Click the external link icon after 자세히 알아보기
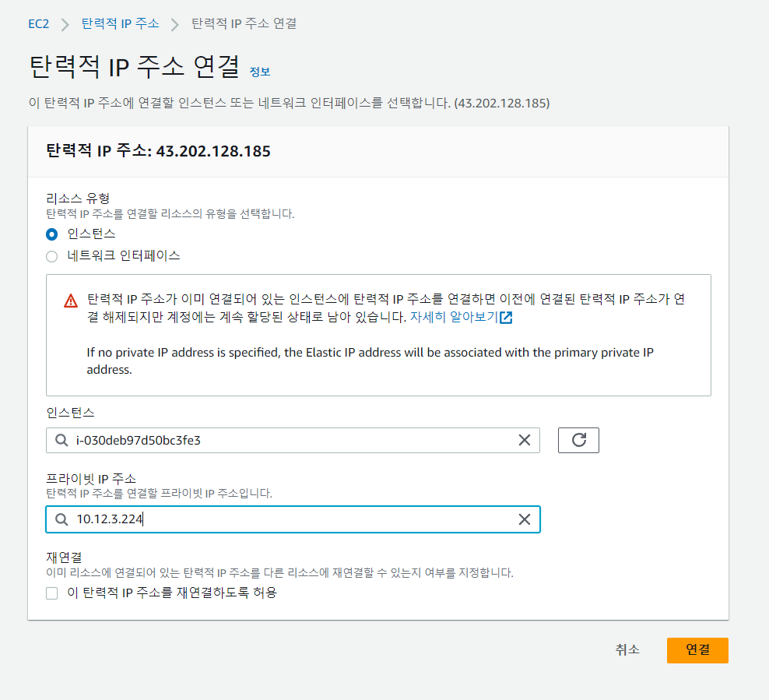769x700 pixels. coord(506,318)
